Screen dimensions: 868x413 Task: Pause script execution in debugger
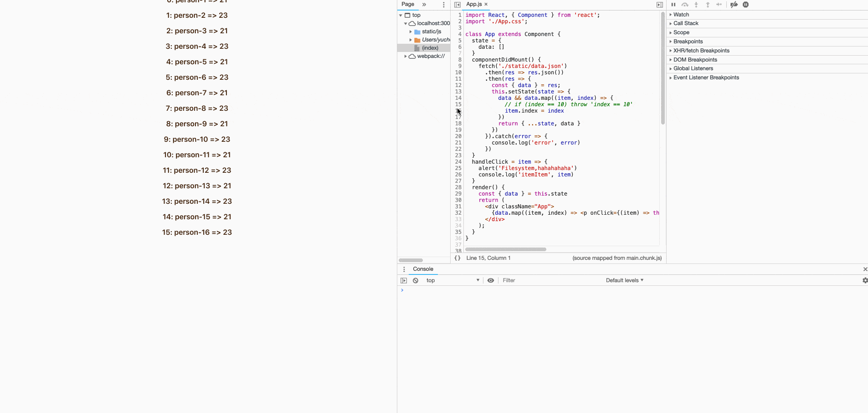pos(673,5)
